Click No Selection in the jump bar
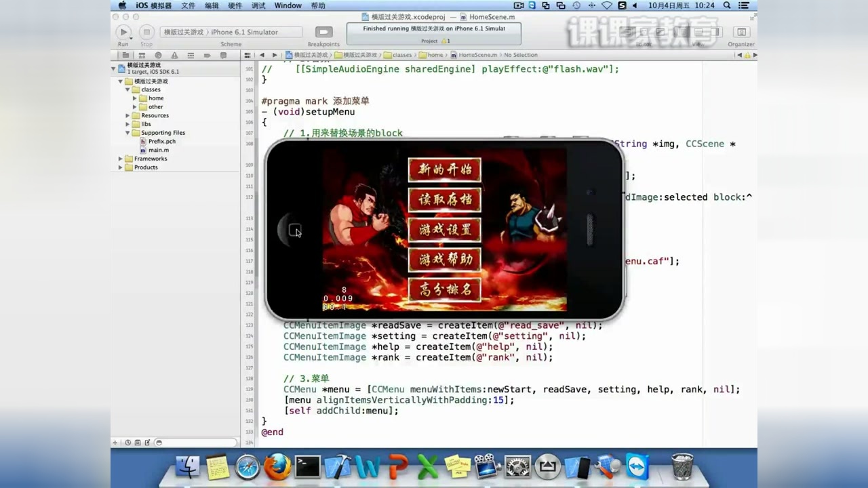868x488 pixels. coord(521,55)
